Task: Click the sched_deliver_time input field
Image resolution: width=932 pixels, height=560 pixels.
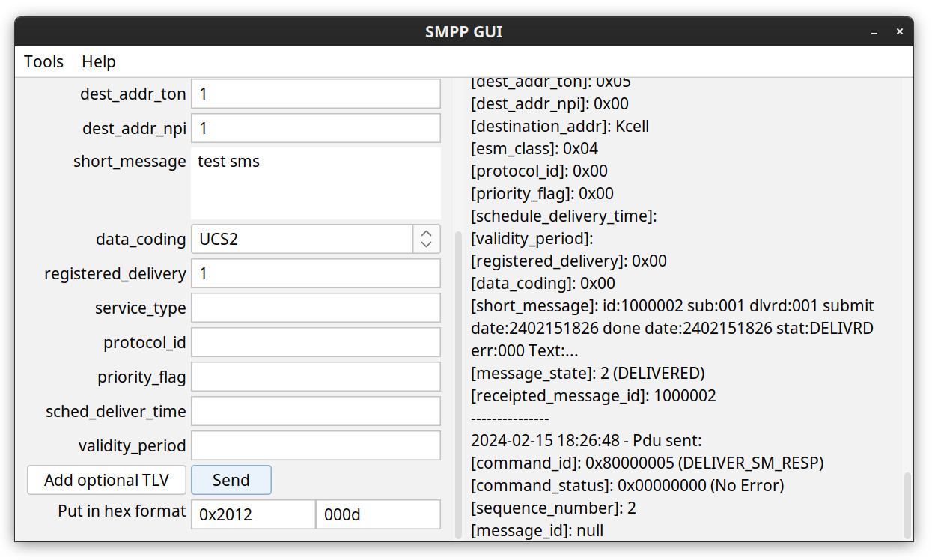Action: (x=316, y=411)
